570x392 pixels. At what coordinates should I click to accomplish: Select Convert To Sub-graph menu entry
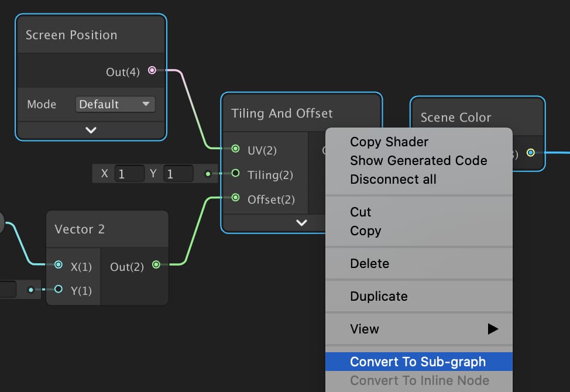point(417,362)
